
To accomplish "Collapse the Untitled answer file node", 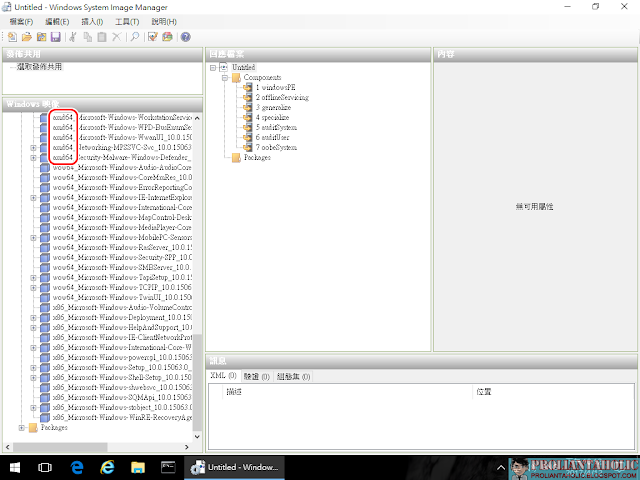I will (x=213, y=68).
